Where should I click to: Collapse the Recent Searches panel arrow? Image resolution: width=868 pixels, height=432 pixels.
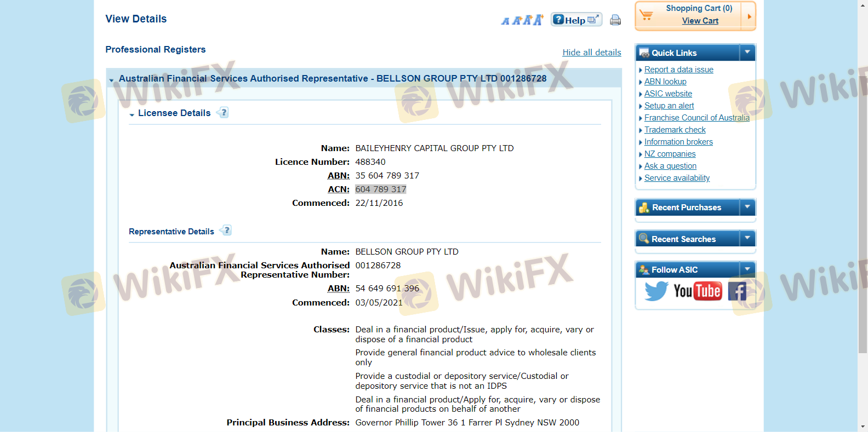click(747, 239)
